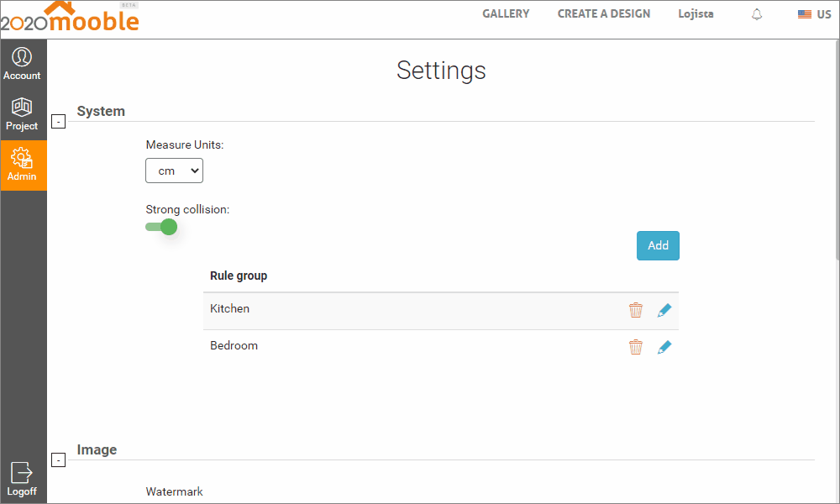The image size is (840, 504).
Task: Delete the Kitchen rule group
Action: tap(636, 310)
